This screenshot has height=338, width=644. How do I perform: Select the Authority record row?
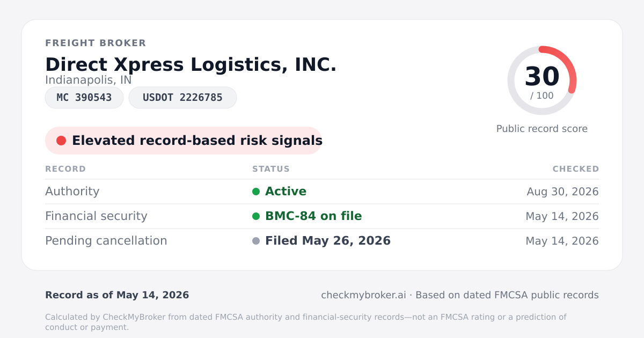[322, 192]
